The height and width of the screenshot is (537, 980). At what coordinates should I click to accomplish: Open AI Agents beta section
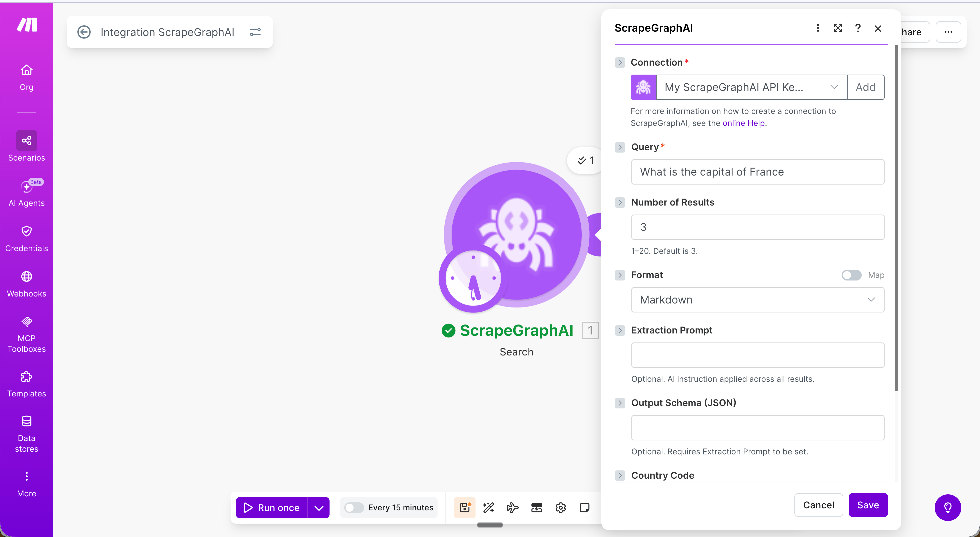[27, 193]
